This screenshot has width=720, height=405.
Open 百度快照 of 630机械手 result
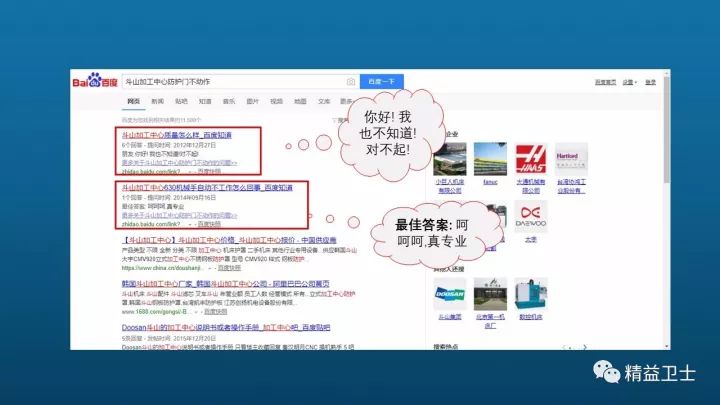209,224
